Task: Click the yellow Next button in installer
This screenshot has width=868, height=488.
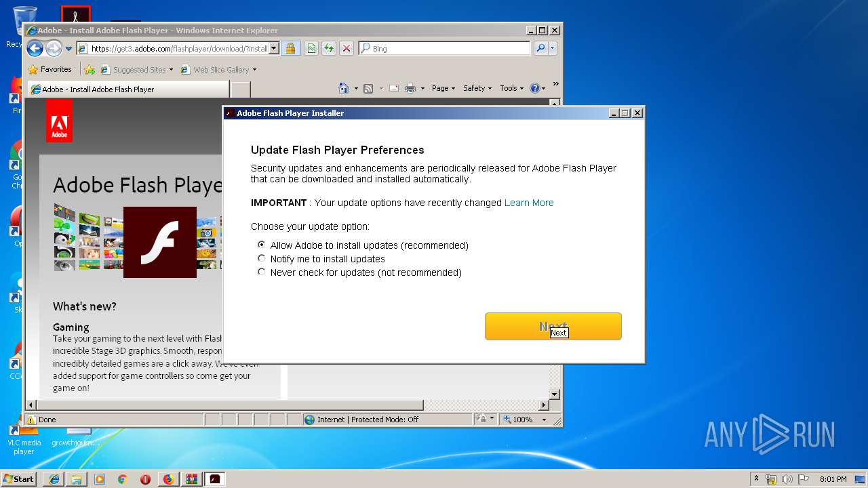Action: tap(553, 326)
